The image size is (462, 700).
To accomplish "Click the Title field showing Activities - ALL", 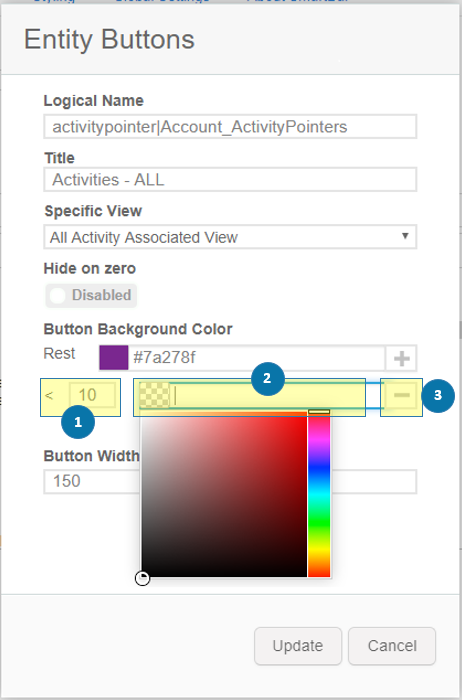I will [x=230, y=179].
